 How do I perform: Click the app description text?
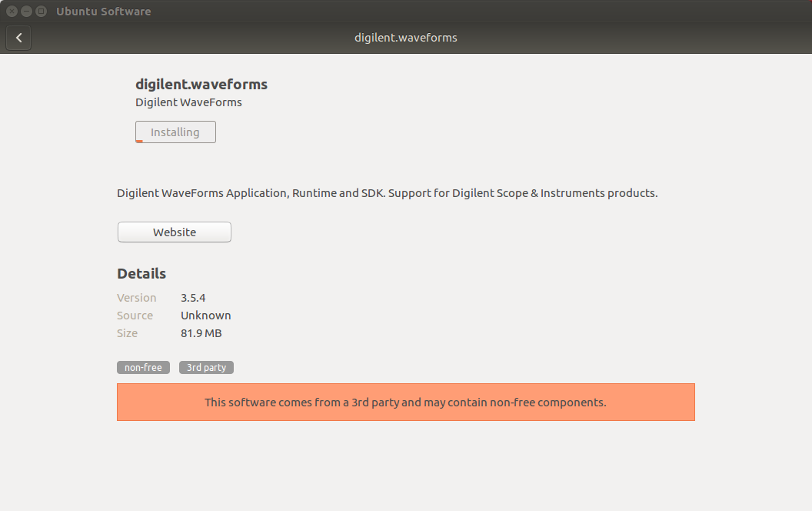388,193
